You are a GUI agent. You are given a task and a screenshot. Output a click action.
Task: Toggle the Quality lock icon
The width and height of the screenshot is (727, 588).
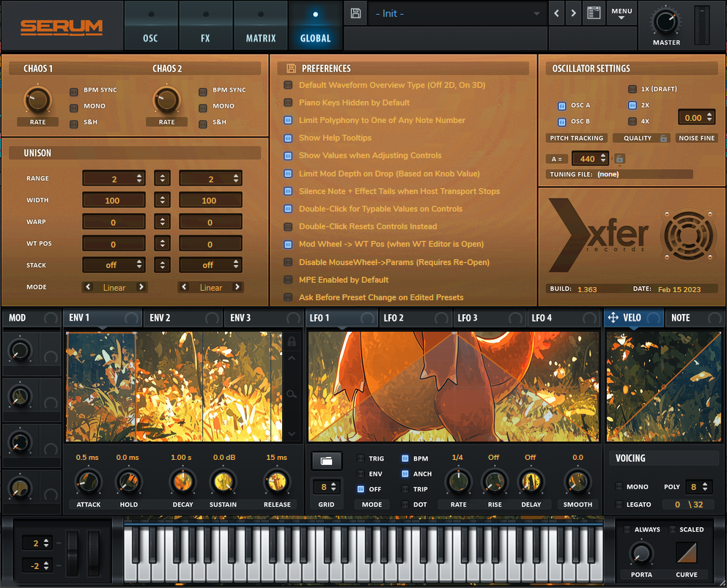[663, 138]
